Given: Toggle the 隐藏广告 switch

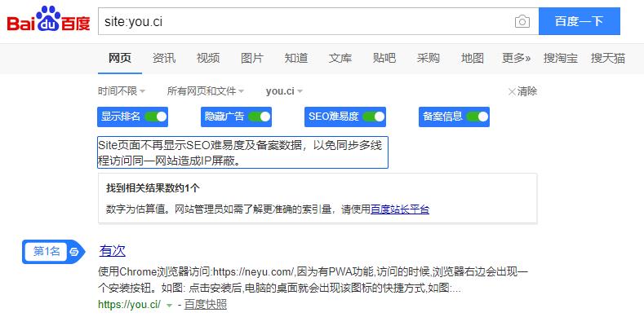Looking at the screenshot, I should [260, 117].
